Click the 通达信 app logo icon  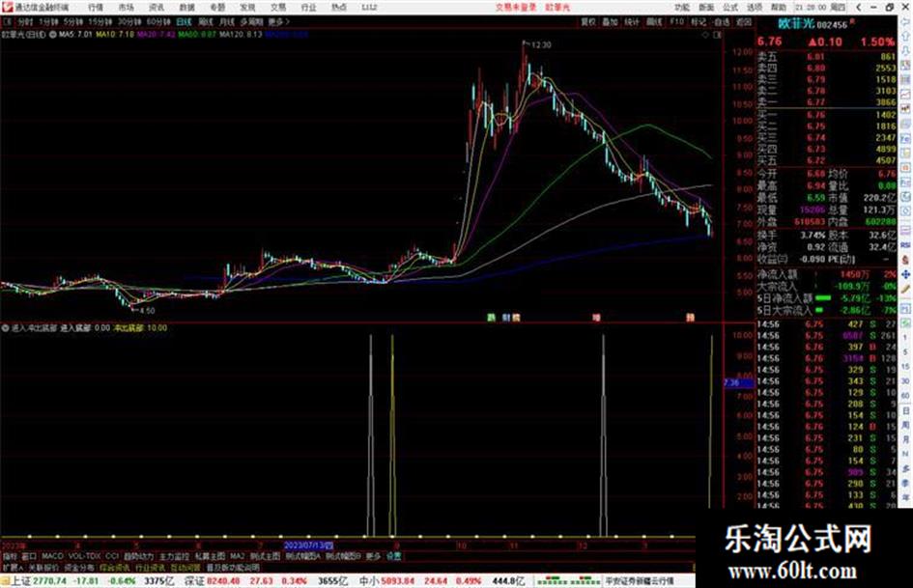coord(7,7)
